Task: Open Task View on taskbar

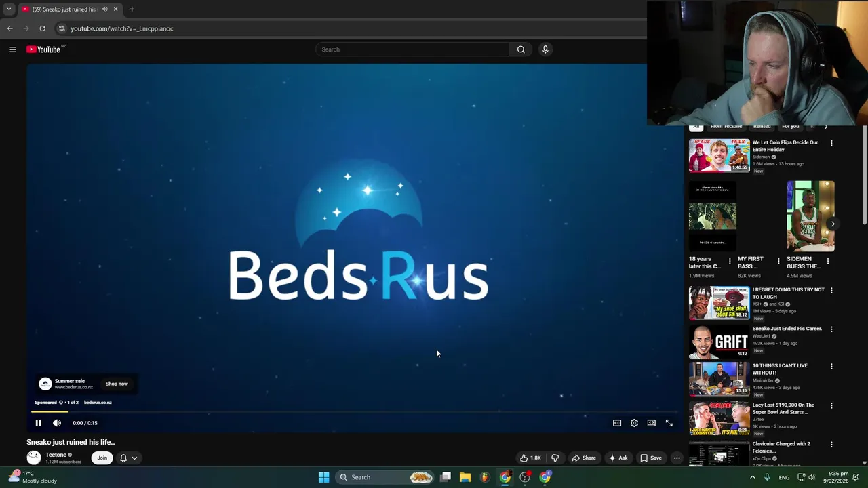Action: pos(446,477)
